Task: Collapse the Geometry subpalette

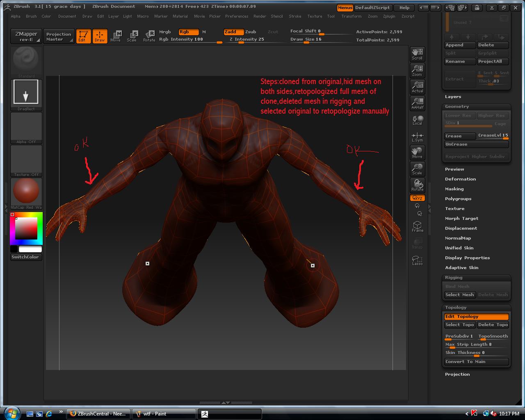Action: [457, 107]
